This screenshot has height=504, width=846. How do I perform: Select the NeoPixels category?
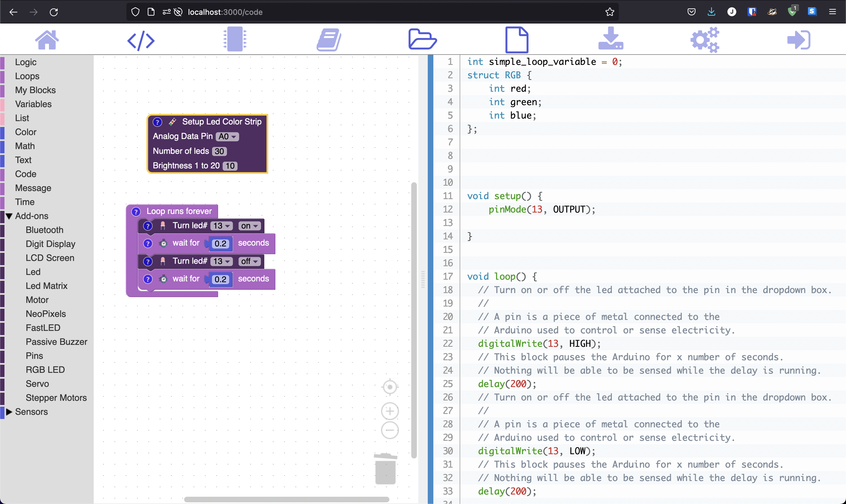tap(46, 314)
